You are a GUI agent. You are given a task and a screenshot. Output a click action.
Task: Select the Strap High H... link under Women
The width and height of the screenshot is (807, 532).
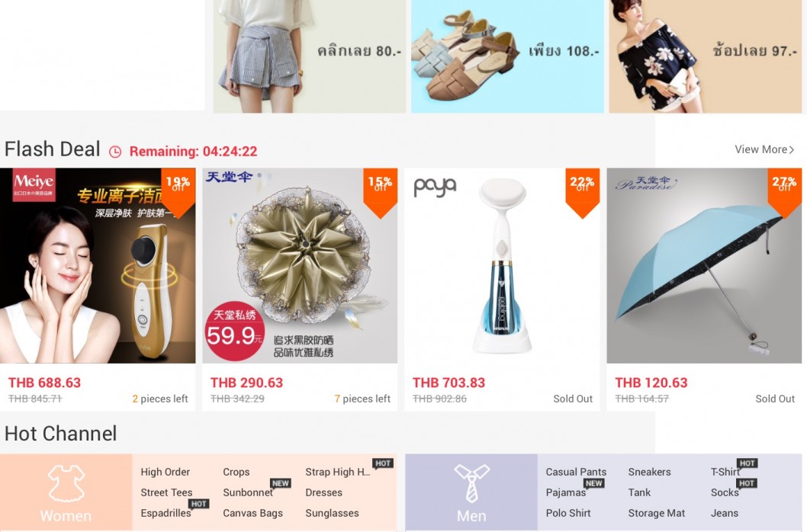click(338, 472)
